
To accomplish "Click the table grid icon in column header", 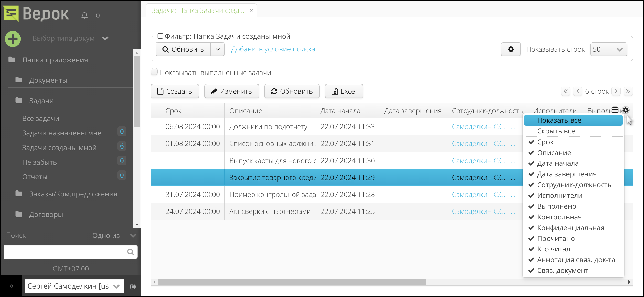I will click(615, 110).
